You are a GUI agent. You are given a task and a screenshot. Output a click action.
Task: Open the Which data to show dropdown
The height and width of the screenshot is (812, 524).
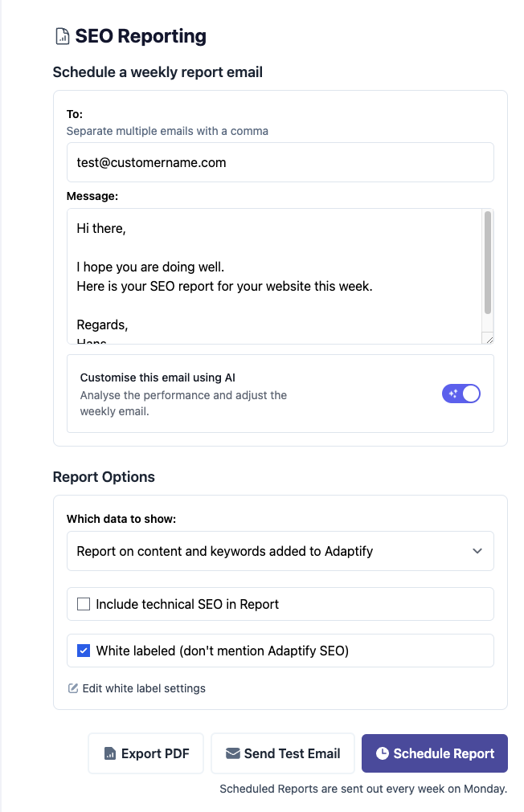point(280,551)
